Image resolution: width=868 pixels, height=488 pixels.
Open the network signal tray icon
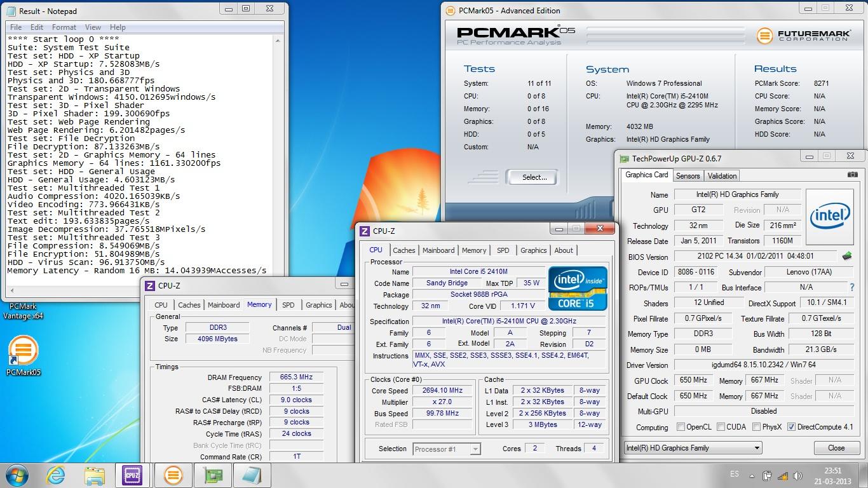(x=782, y=475)
